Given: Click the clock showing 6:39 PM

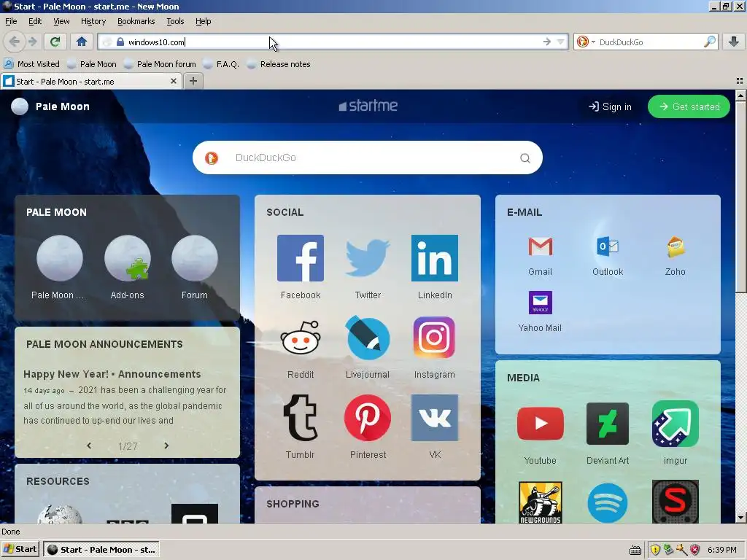Looking at the screenshot, I should pos(721,550).
